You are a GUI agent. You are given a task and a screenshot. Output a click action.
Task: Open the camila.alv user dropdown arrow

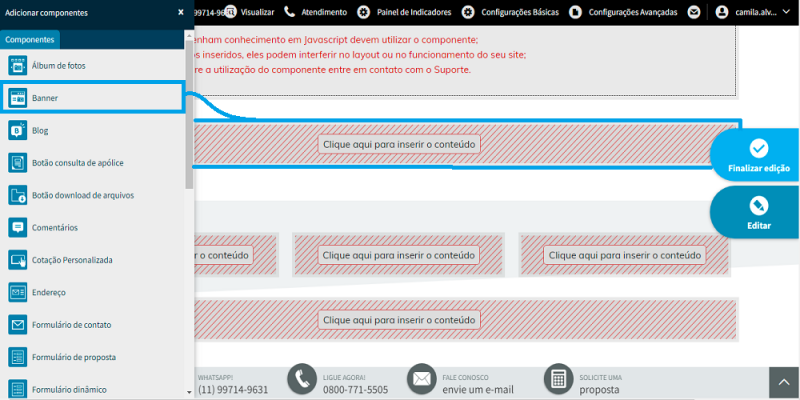[785, 12]
